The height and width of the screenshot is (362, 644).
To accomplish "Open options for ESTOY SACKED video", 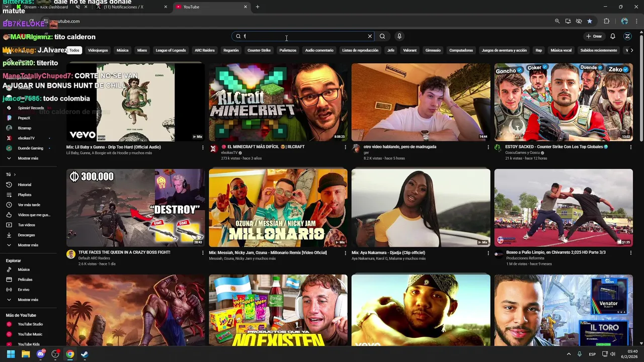I will (631, 147).
